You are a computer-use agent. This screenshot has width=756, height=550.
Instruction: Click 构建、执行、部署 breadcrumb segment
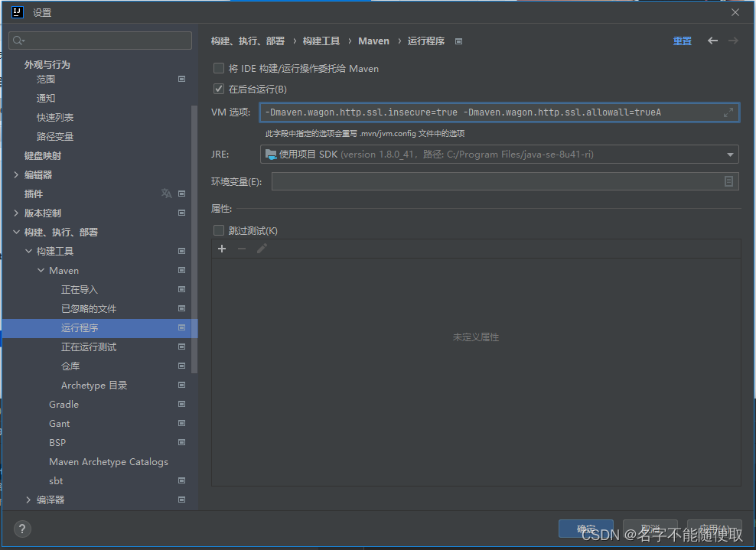click(x=248, y=41)
